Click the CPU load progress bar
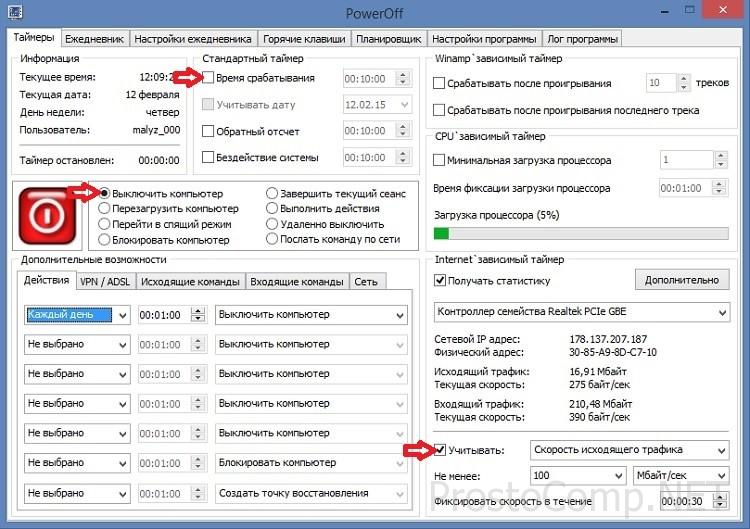The image size is (750, 529). tap(580, 233)
